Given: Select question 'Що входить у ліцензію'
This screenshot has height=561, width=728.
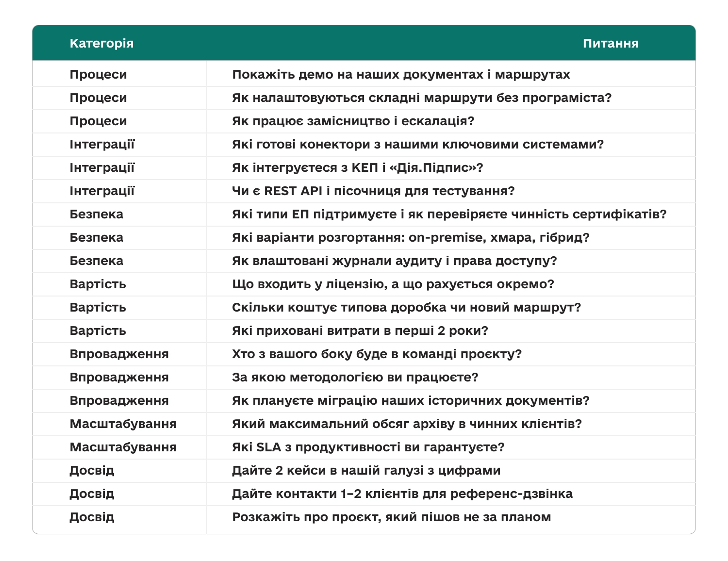Looking at the screenshot, I should (393, 284).
